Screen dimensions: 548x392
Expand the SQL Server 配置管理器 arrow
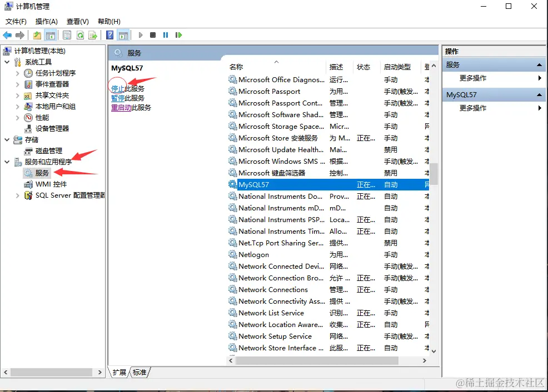tap(17, 195)
